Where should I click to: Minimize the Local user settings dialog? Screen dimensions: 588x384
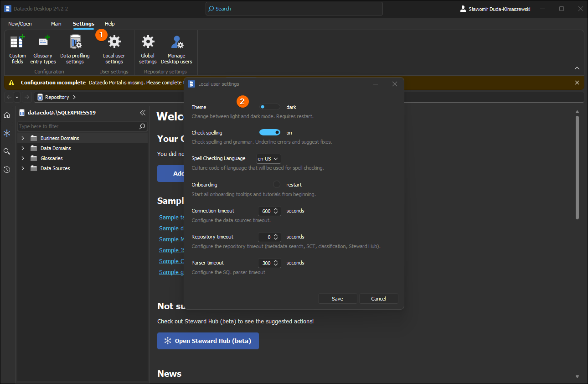pos(376,84)
